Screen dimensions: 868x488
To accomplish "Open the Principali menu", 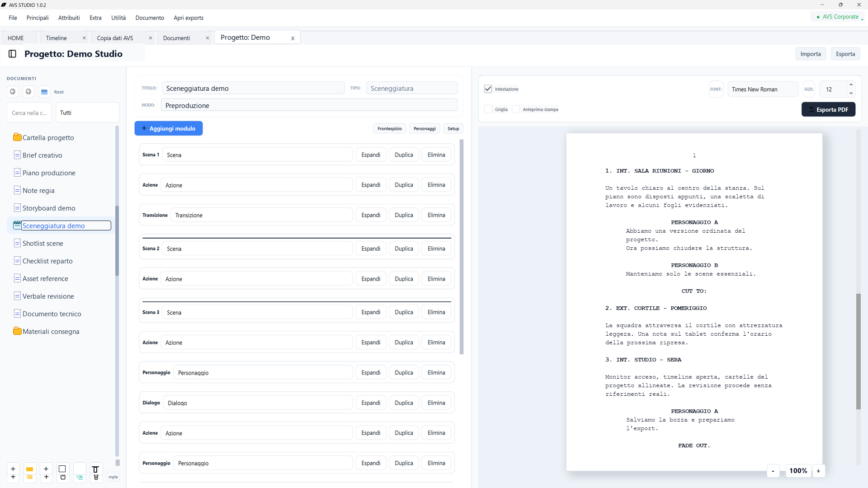I will point(38,18).
